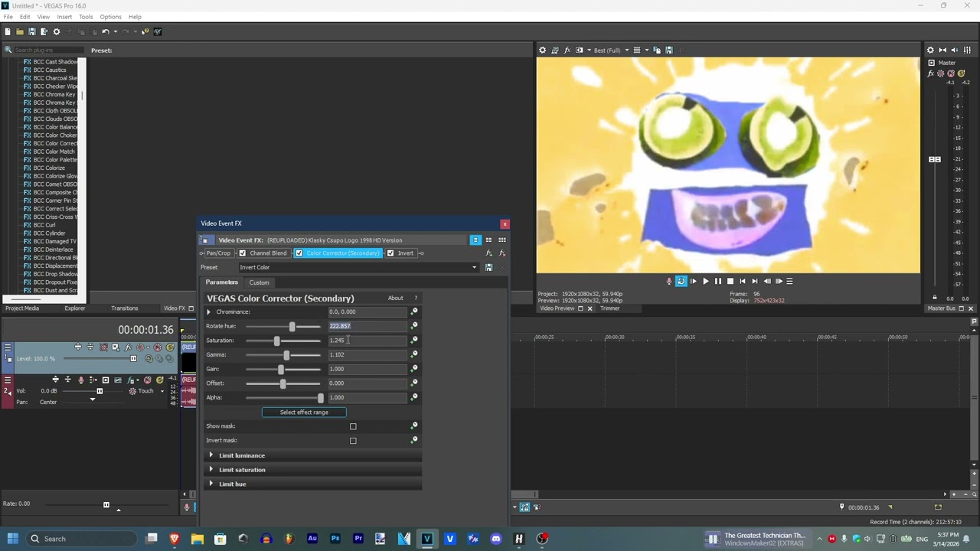Screen dimensions: 980x551
Task: Expand the Chrominance parameter
Action: point(208,312)
